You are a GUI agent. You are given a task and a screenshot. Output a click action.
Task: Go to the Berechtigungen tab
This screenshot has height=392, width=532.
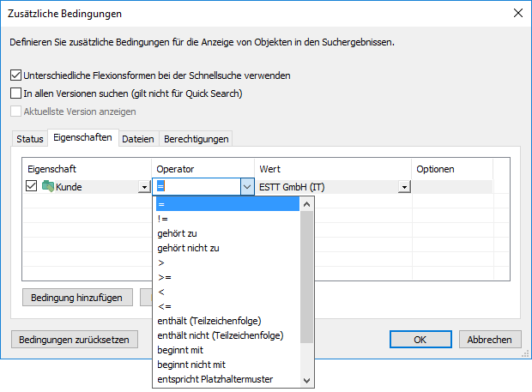[x=196, y=139]
